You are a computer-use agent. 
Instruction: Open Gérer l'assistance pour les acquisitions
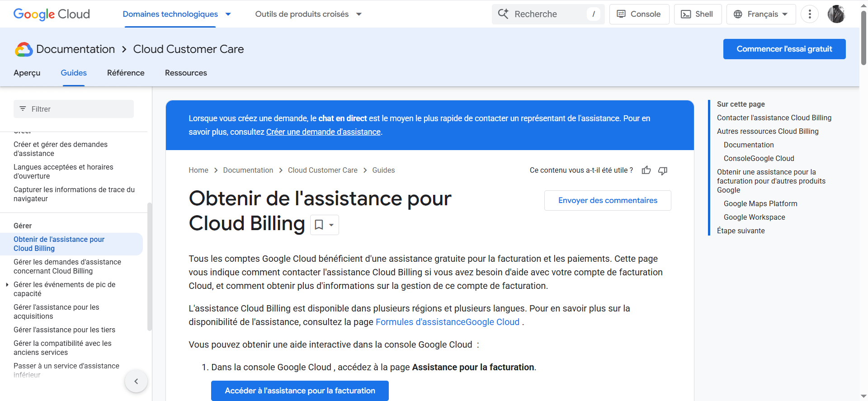tap(57, 311)
